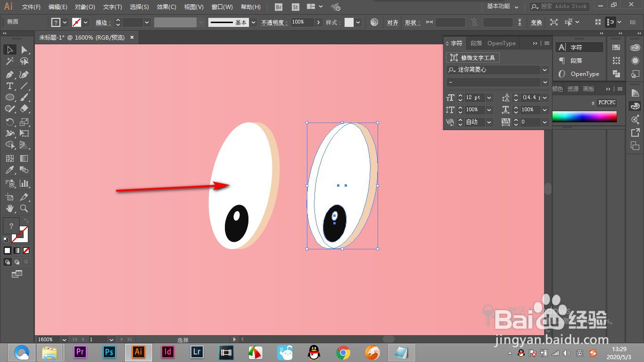Viewport: 644px width, 362px height.
Task: Set fill to None mode
Action: click(26, 251)
